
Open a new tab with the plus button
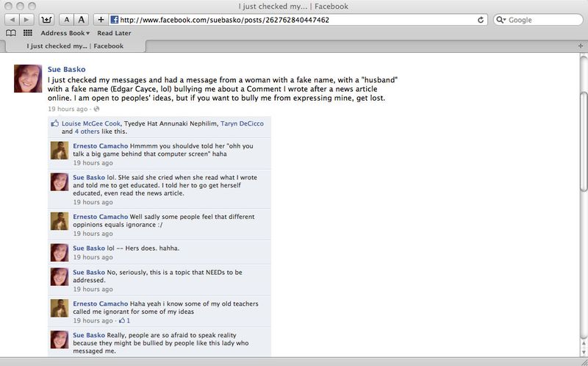[x=581, y=46]
